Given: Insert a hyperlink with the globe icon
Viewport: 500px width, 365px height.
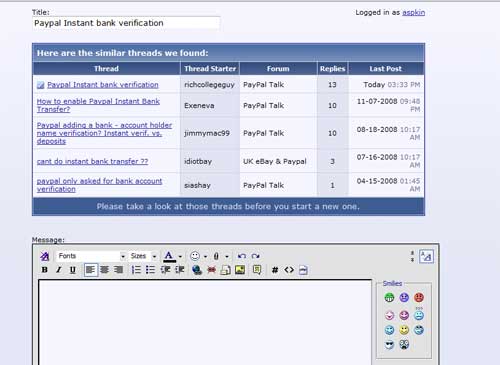Looking at the screenshot, I should tap(197, 270).
